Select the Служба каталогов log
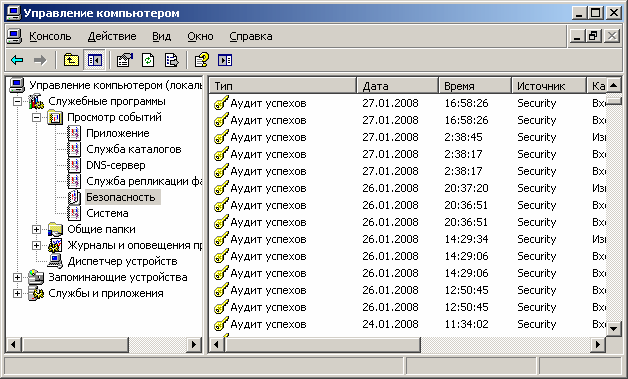 tap(134, 149)
